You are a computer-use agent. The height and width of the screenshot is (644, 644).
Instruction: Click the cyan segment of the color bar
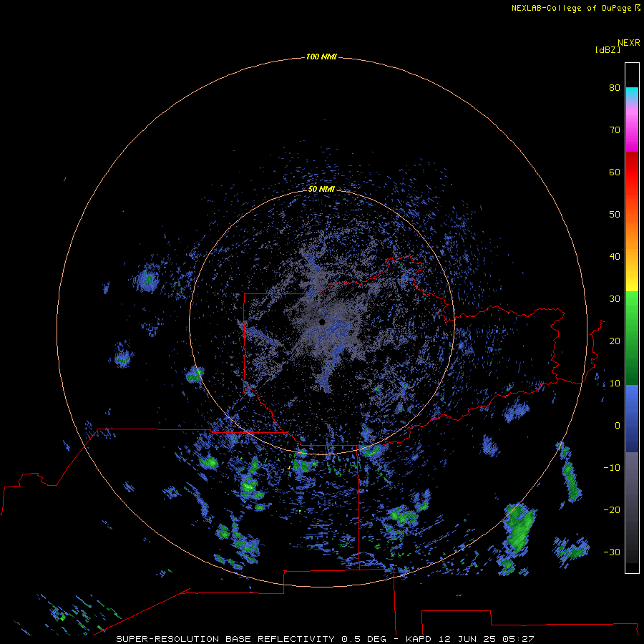coord(632,93)
